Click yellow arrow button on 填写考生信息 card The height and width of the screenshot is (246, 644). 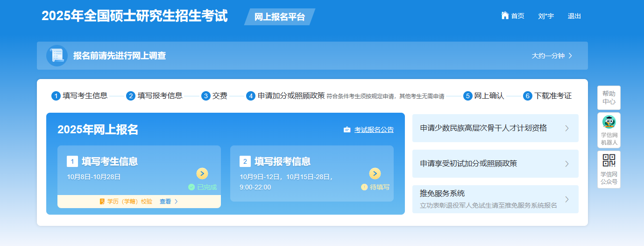coord(202,174)
